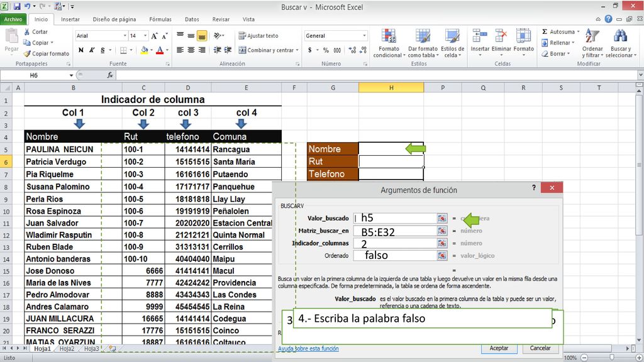Click Ordenar y filtrar icon
Viewport: 644px width, 362px height.
592,36
